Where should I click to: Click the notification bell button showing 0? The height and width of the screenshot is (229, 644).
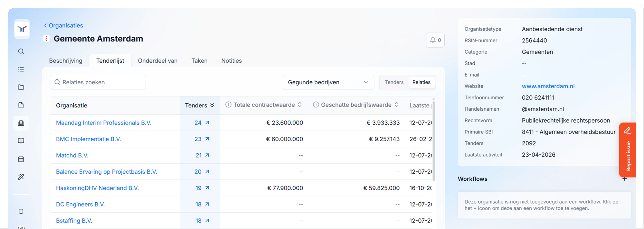(435, 40)
